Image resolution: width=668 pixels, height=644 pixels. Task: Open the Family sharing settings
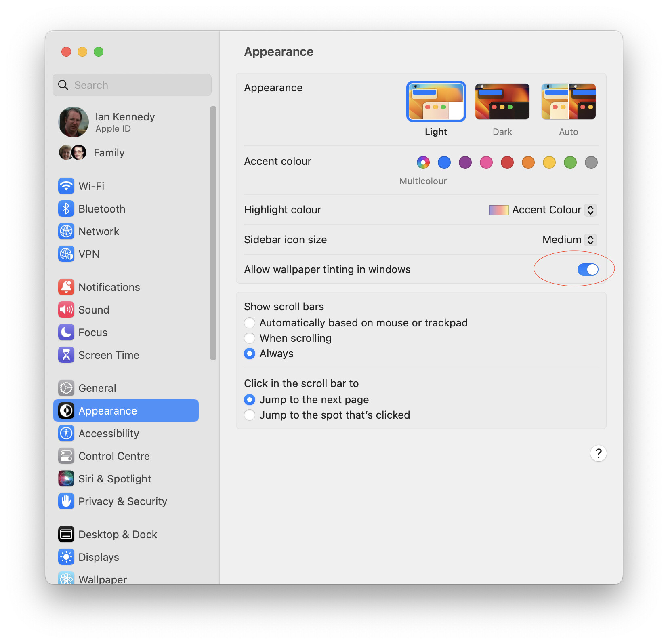click(109, 152)
